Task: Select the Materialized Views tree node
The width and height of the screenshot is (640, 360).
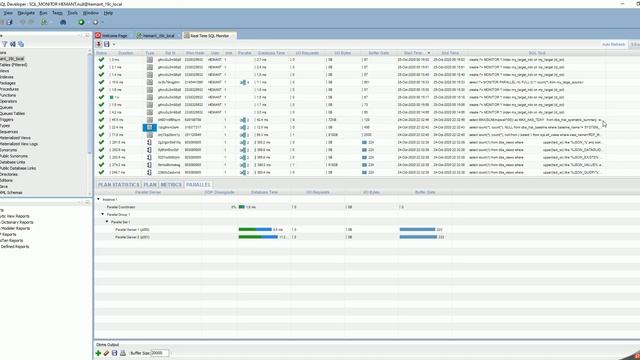Action: point(15,138)
